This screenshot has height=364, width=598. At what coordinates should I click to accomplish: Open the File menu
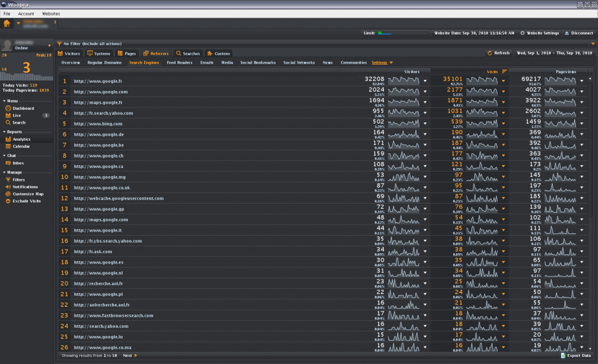click(x=7, y=13)
